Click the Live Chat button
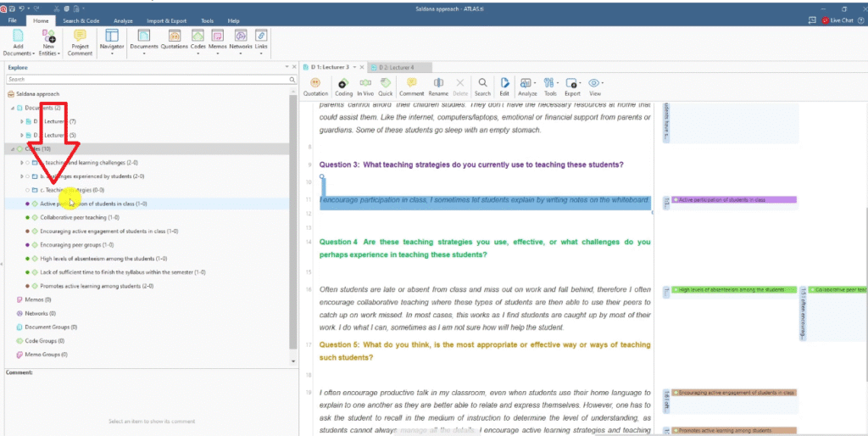The width and height of the screenshot is (868, 436). [x=839, y=20]
